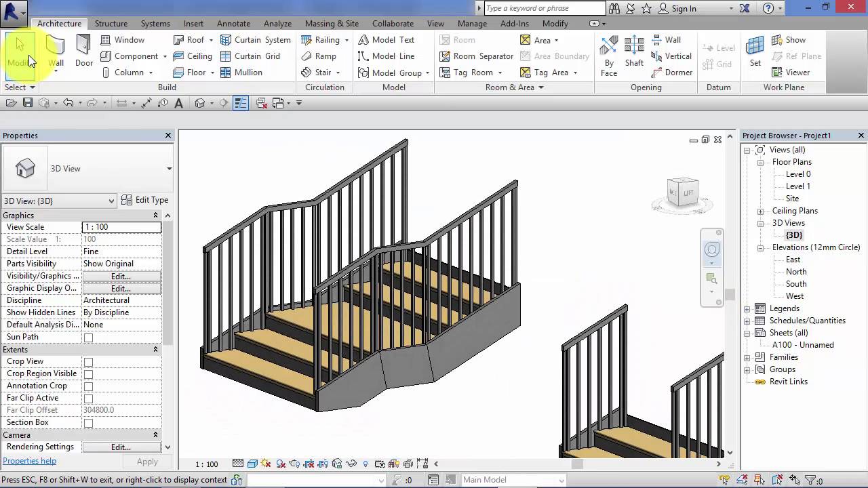868x488 pixels.
Task: Open the Detail Level dropdown showing Fine
Action: 121,251
